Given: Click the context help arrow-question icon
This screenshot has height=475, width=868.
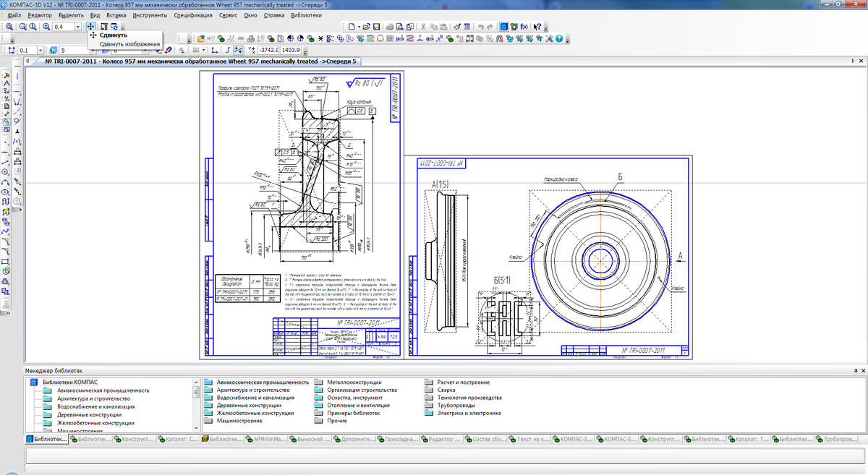Looking at the screenshot, I should pos(537,27).
